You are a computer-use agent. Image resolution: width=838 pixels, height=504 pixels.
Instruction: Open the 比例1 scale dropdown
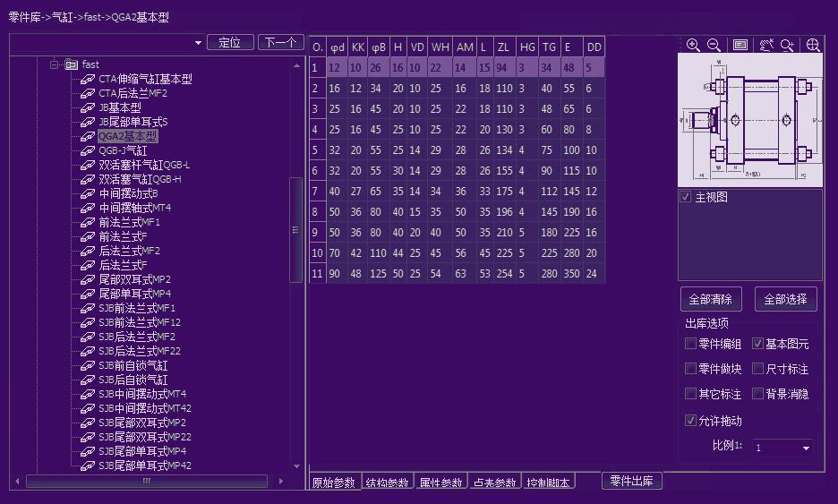pos(806,448)
